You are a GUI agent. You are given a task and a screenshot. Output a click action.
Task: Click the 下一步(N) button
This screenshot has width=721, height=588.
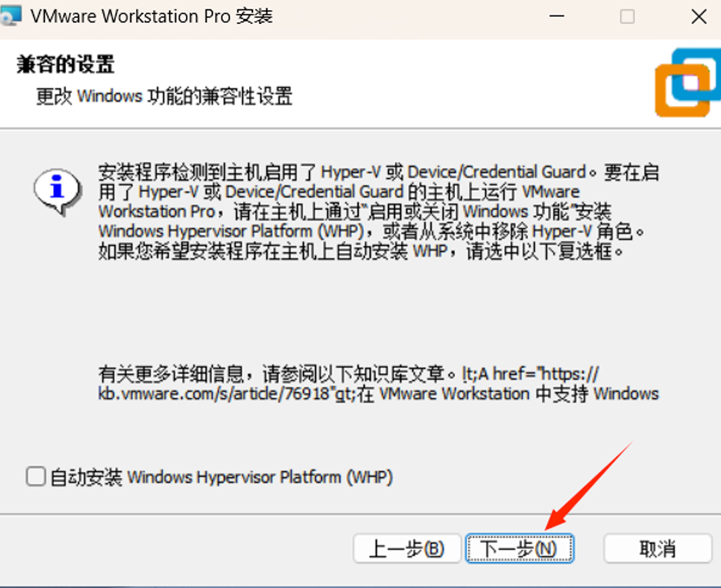pyautogui.click(x=520, y=549)
